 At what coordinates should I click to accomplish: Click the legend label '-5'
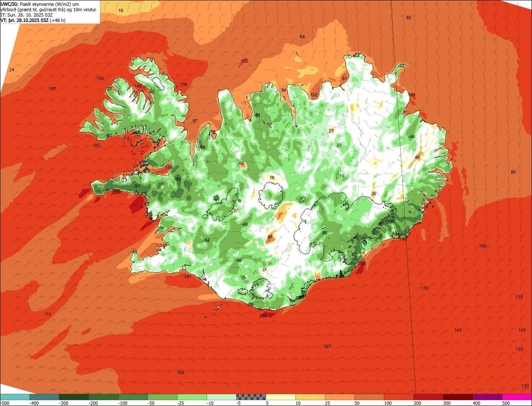tap(238, 403)
